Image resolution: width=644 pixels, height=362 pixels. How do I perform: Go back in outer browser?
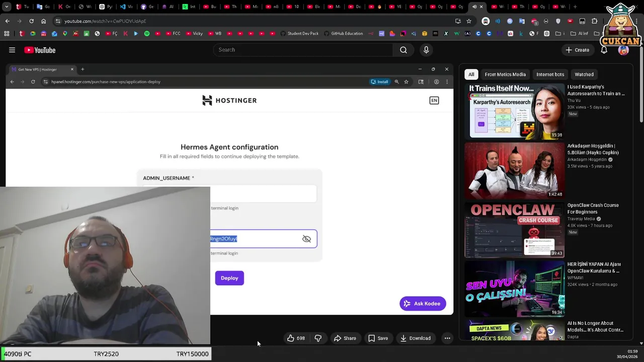point(7,21)
